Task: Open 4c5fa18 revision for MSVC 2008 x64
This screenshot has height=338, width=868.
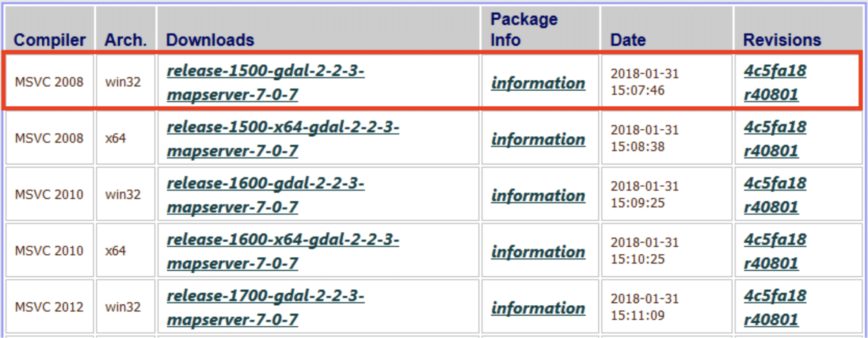Action: pyautogui.click(x=775, y=127)
